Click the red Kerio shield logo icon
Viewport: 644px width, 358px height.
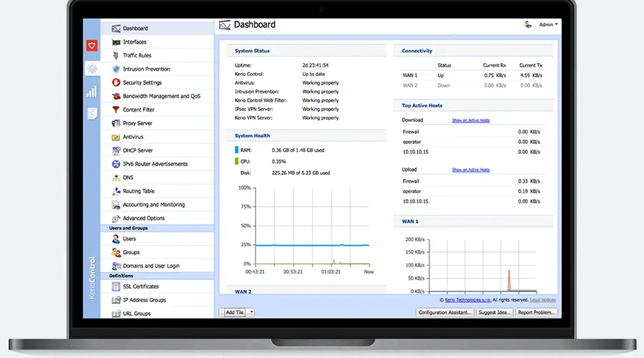tap(92, 45)
